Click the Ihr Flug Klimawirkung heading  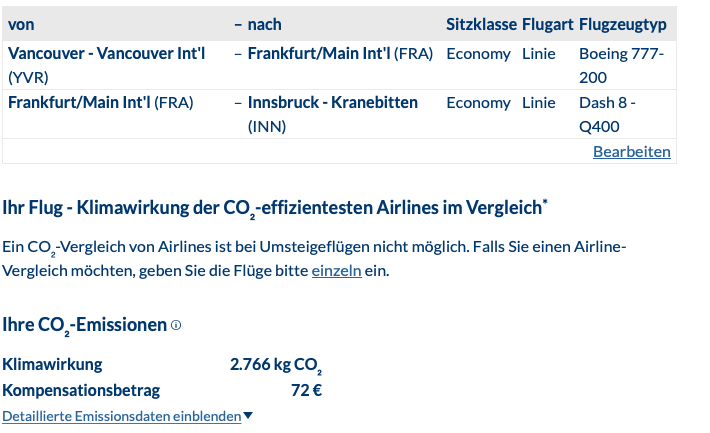[x=274, y=208]
